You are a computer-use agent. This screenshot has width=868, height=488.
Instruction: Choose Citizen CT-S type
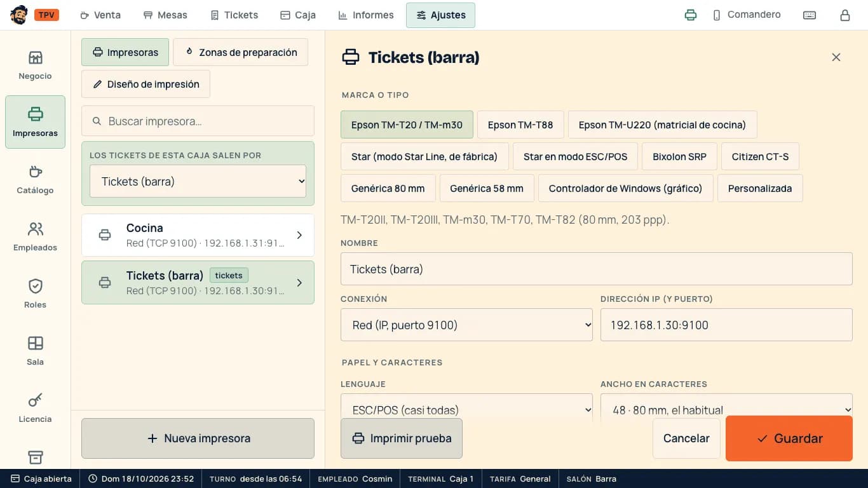[x=760, y=156]
